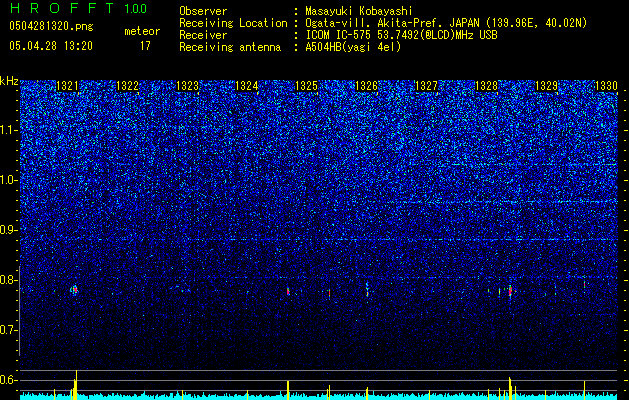
Task: Click the meteor echo just after 1321
Action: [74, 290]
